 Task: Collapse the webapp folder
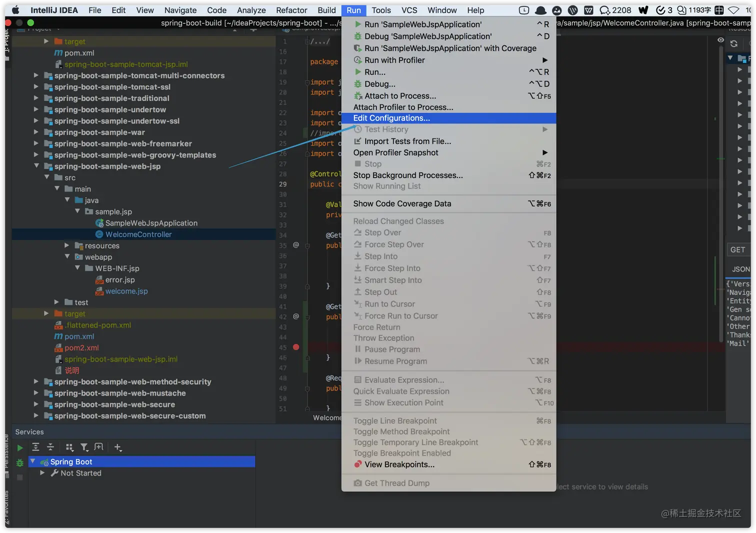point(67,257)
